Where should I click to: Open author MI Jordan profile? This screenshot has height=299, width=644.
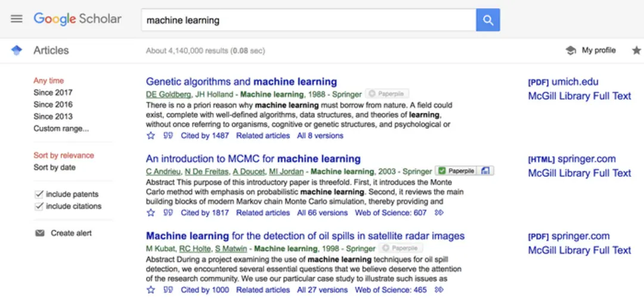(x=287, y=171)
